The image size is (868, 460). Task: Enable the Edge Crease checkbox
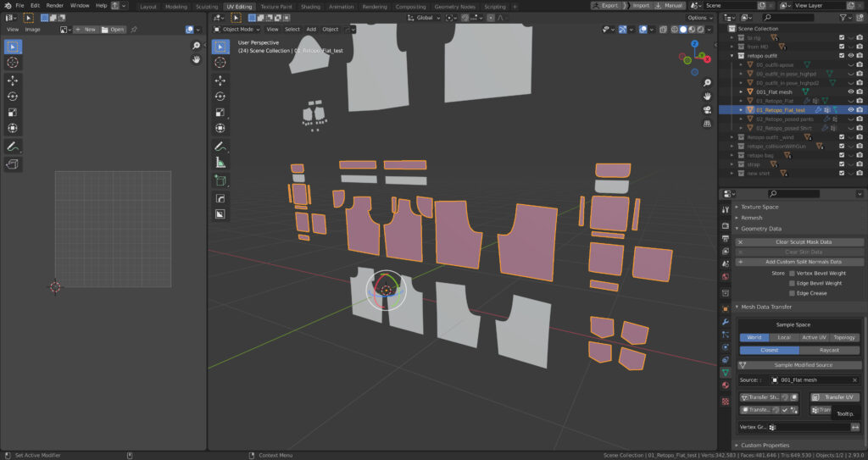pos(793,293)
